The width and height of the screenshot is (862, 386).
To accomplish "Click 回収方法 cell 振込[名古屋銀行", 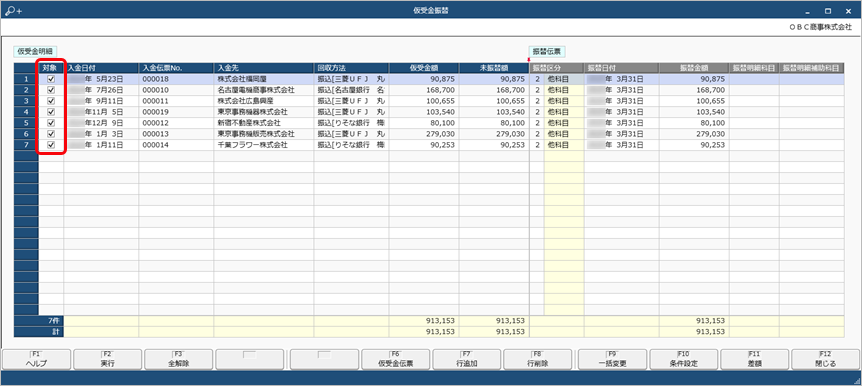I will coord(351,90).
